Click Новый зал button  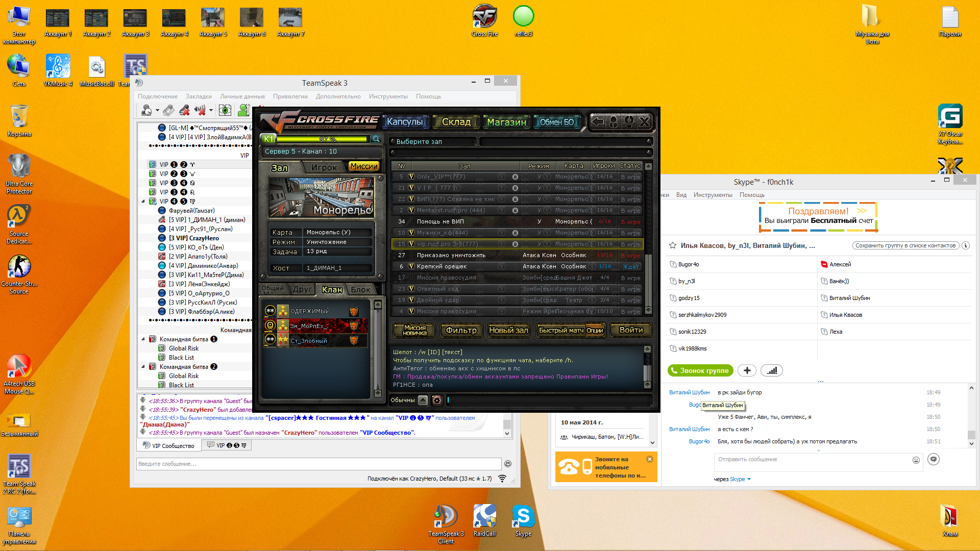(x=508, y=330)
